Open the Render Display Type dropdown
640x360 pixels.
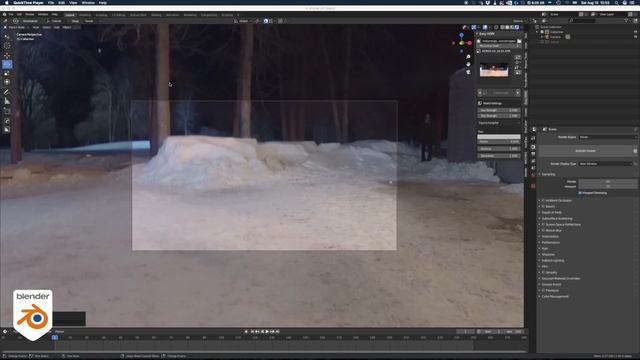[606, 164]
